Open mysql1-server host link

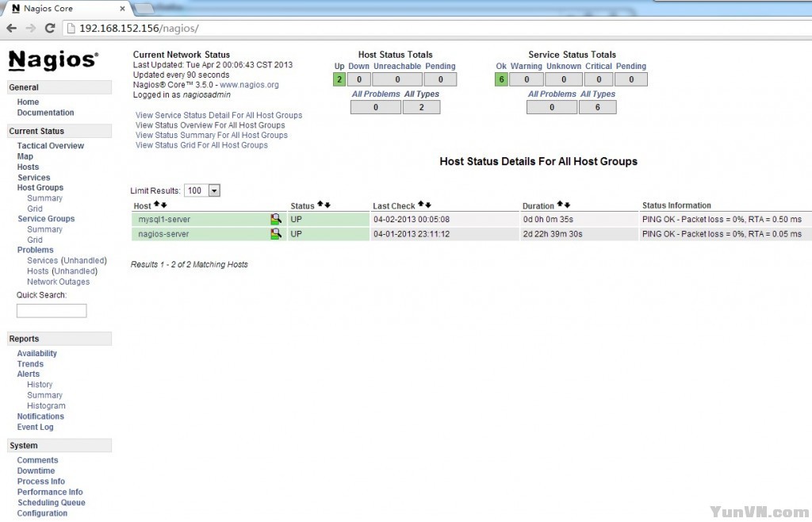(x=164, y=220)
